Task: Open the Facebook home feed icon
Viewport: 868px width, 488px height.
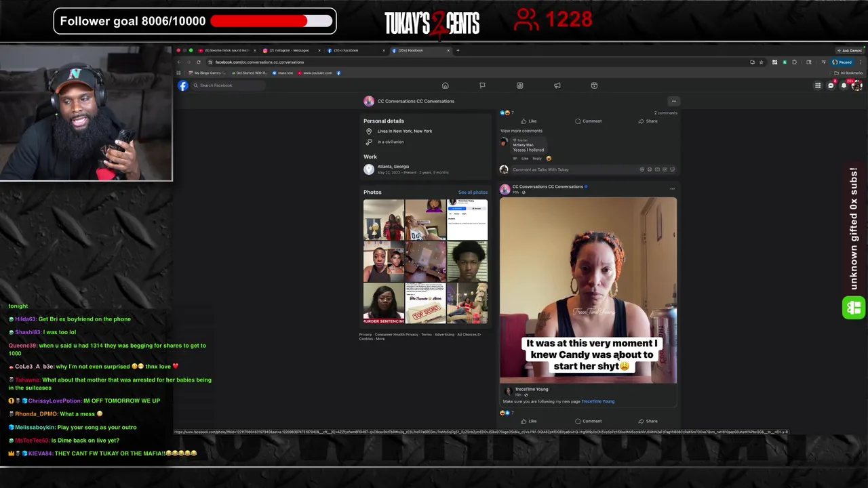Action: coord(446,85)
